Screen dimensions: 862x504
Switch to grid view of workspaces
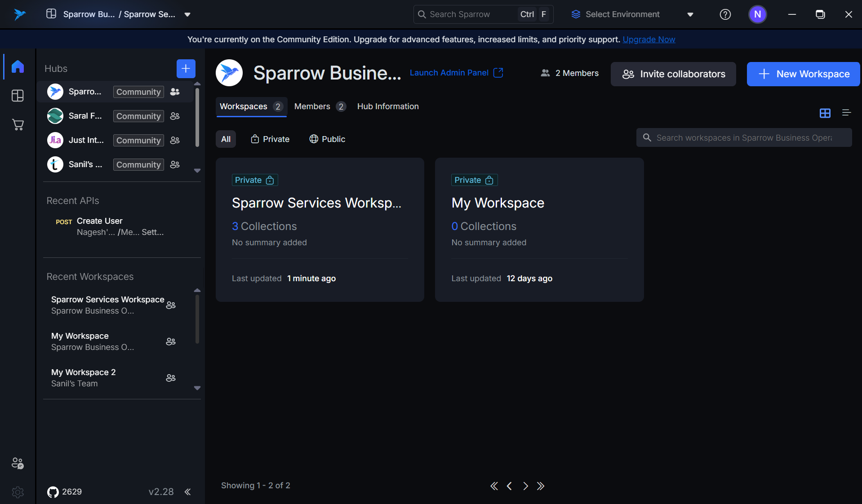pos(825,113)
